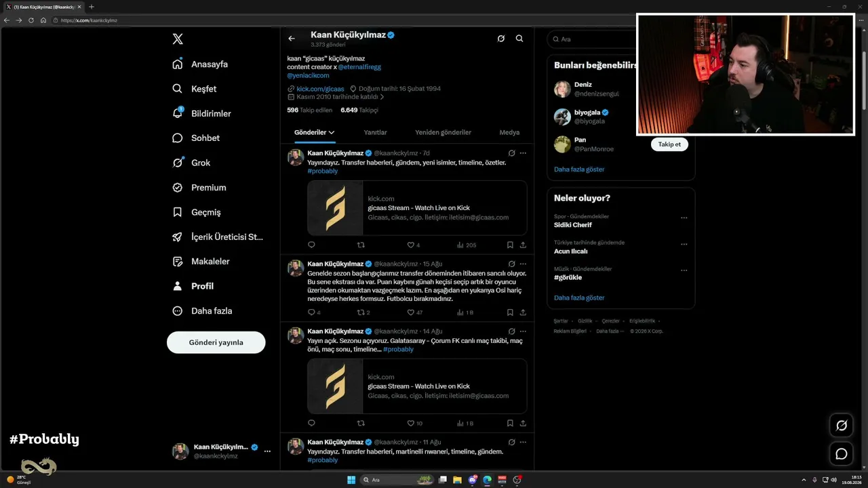Show more trends under 'Neler oluyor?'
This screenshot has width=868, height=488.
579,298
